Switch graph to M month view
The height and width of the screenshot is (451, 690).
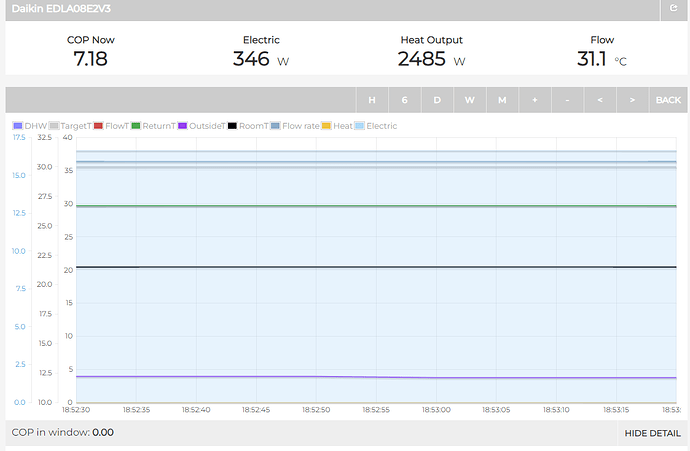click(x=502, y=100)
